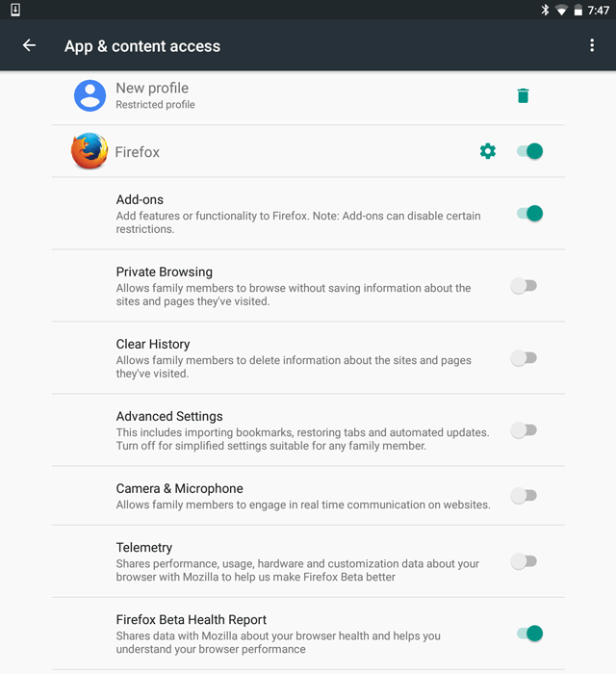Enable Camera & Microphone switch

coord(524,496)
